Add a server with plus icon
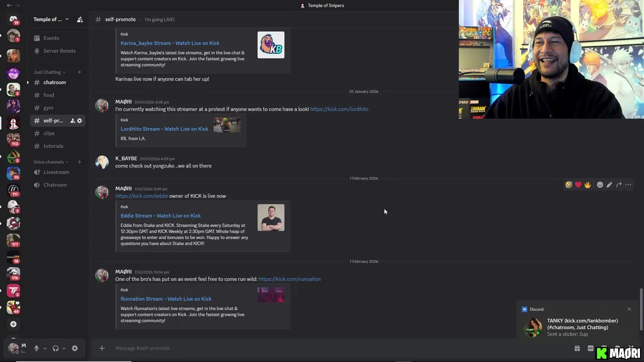The height and width of the screenshot is (362, 644). [14, 324]
